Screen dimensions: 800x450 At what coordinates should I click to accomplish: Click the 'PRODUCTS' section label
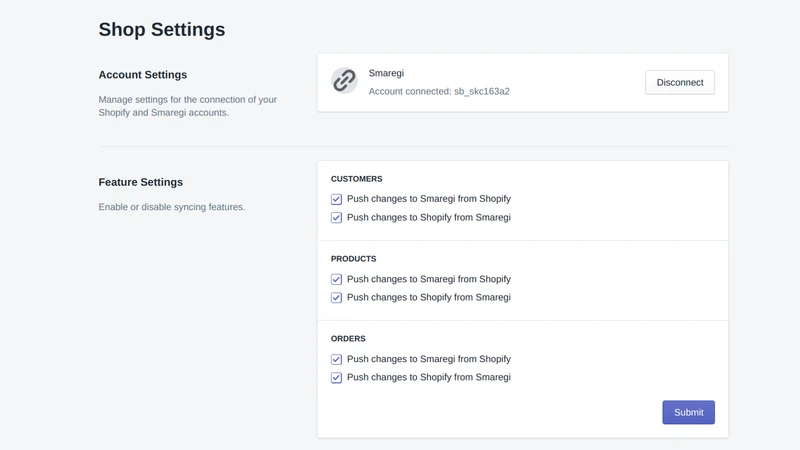[354, 259]
